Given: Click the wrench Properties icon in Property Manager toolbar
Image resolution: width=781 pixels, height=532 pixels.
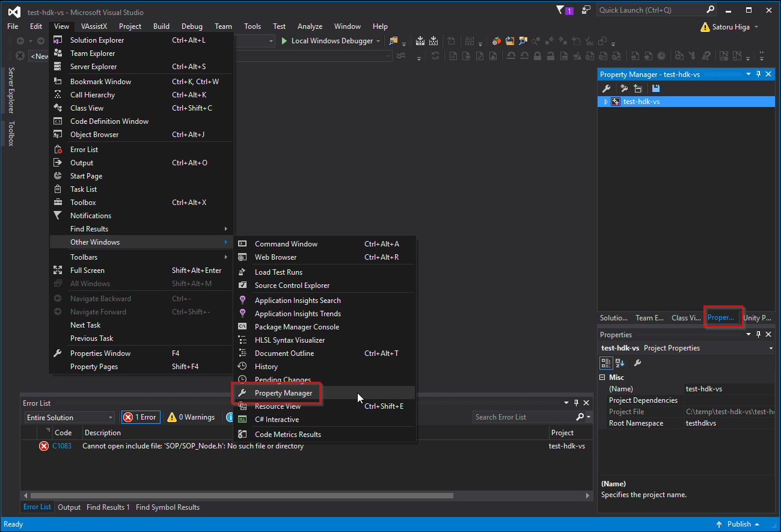Looking at the screenshot, I should tap(607, 88).
